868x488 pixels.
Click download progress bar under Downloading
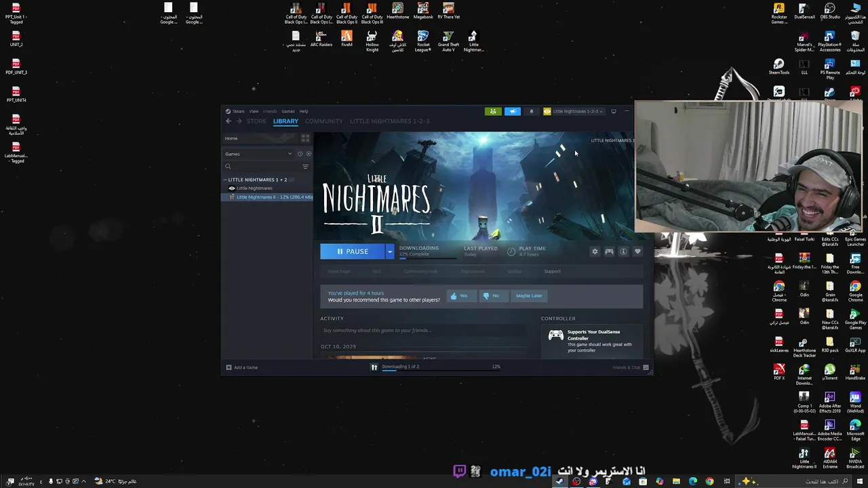coord(427,258)
